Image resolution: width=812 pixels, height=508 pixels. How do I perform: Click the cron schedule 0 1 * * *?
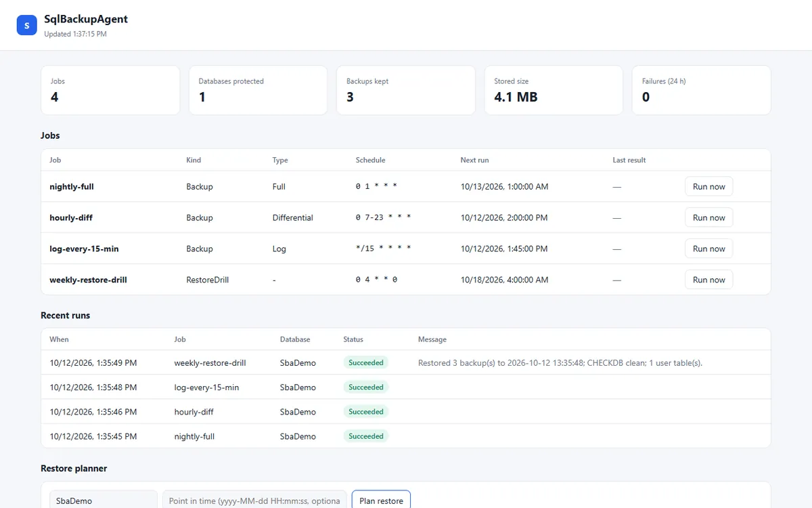(376, 186)
